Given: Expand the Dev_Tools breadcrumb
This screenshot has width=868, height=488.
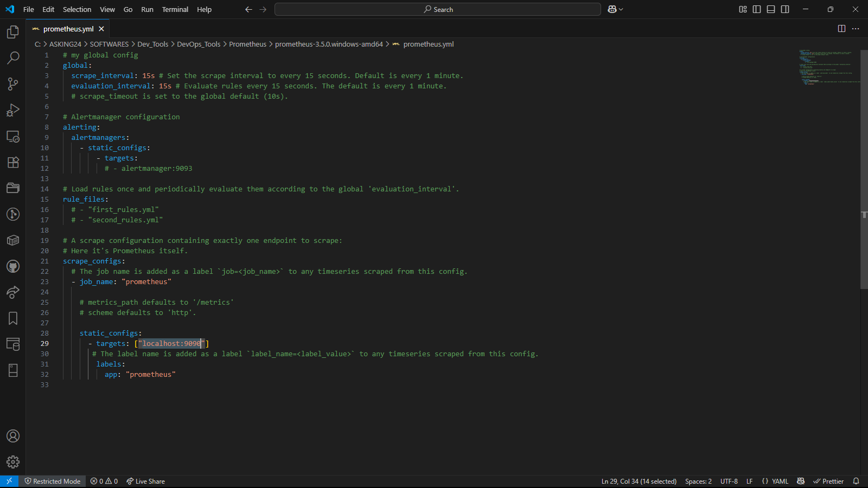Looking at the screenshot, I should pos(153,44).
